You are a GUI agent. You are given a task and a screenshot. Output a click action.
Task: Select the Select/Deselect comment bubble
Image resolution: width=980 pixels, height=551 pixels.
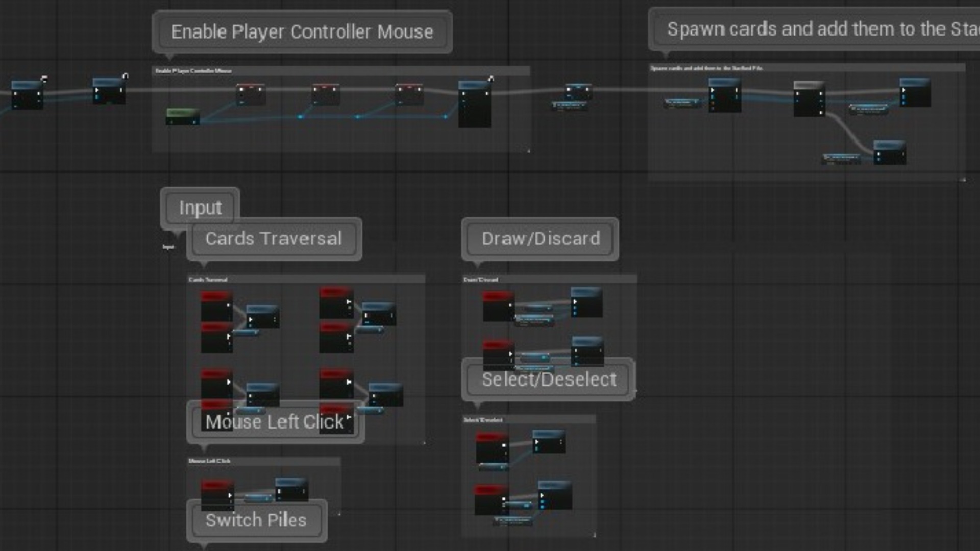pyautogui.click(x=549, y=380)
